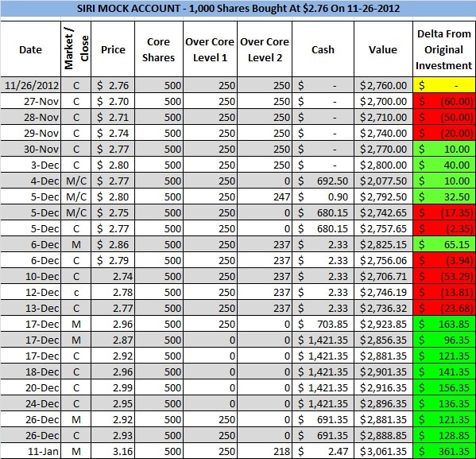Select the Cash column header
The height and width of the screenshot is (459, 476).
pyautogui.click(x=323, y=49)
